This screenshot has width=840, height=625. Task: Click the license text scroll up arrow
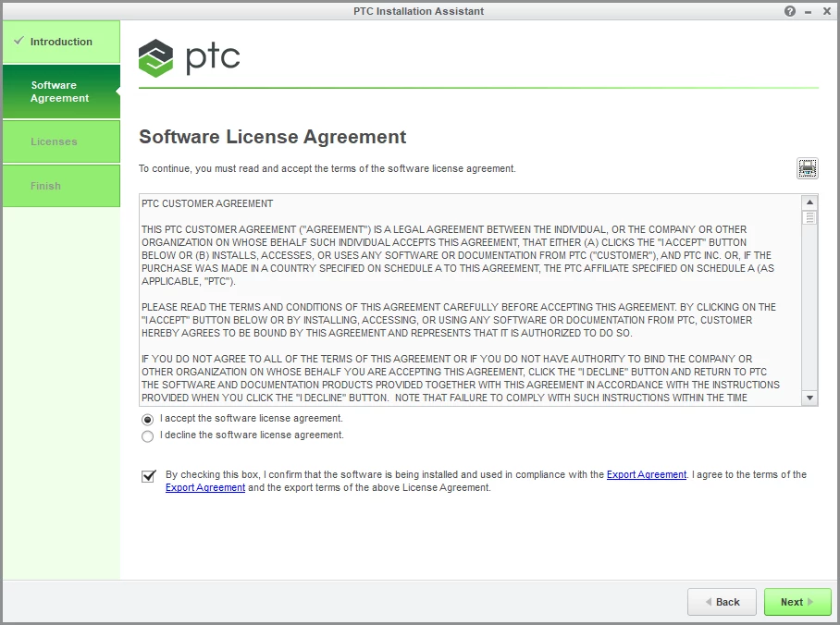[x=809, y=202]
